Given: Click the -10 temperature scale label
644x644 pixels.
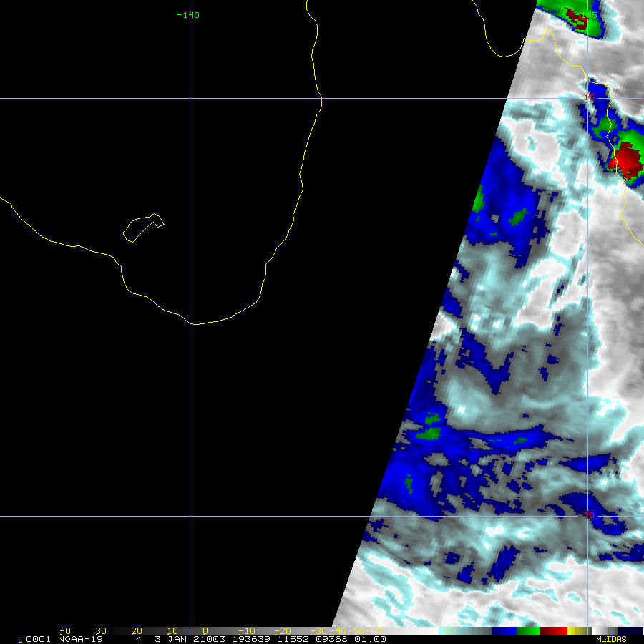Looking at the screenshot, I should tap(247, 631).
